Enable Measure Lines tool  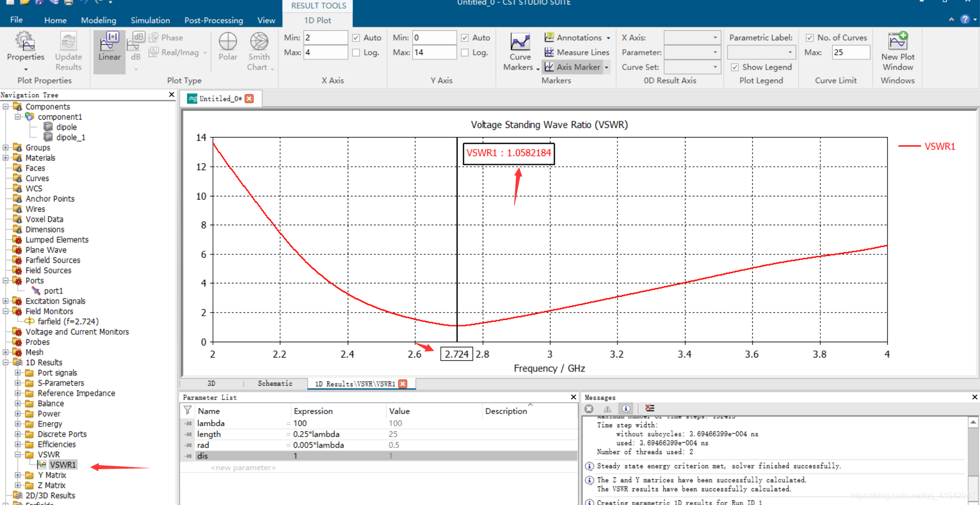click(x=577, y=52)
